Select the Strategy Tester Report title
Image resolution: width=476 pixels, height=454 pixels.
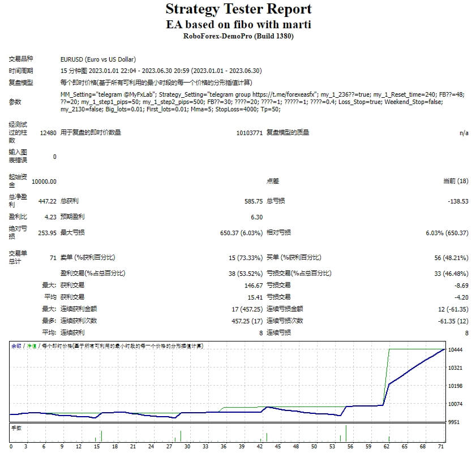click(x=238, y=9)
